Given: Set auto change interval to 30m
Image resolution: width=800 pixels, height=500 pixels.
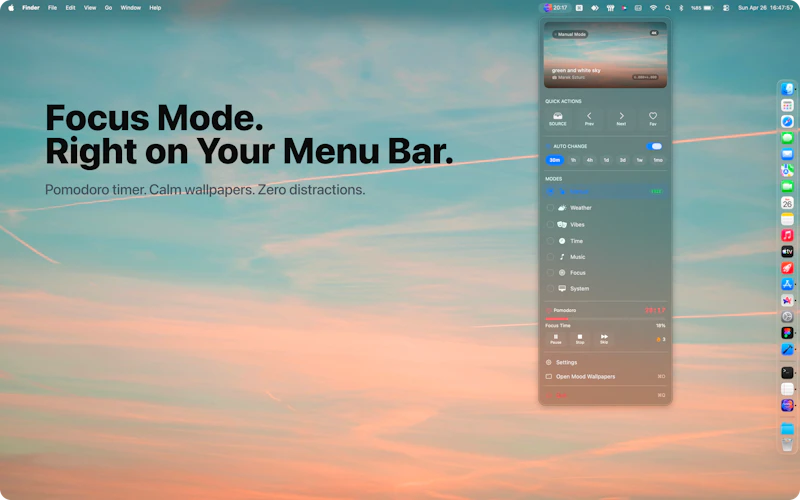Looking at the screenshot, I should tap(555, 160).
